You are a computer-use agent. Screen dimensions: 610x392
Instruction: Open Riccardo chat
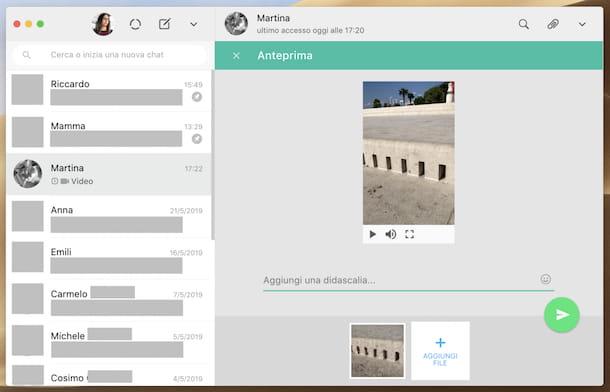[x=109, y=91]
